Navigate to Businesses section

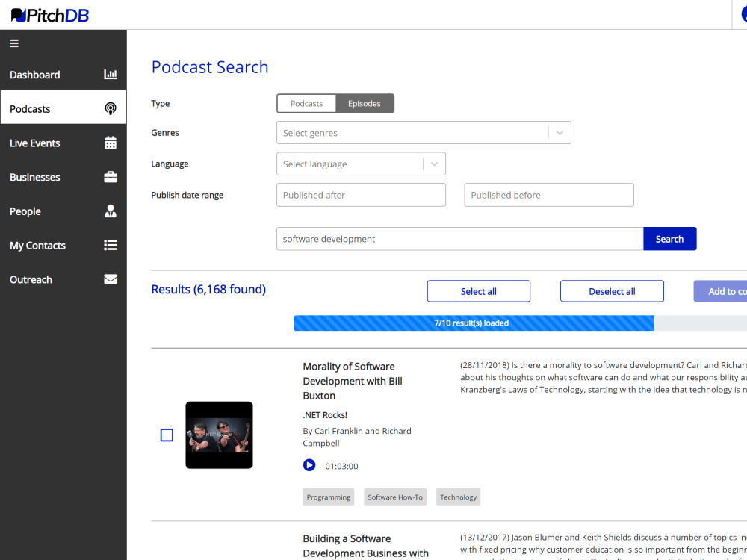pyautogui.click(x=63, y=177)
